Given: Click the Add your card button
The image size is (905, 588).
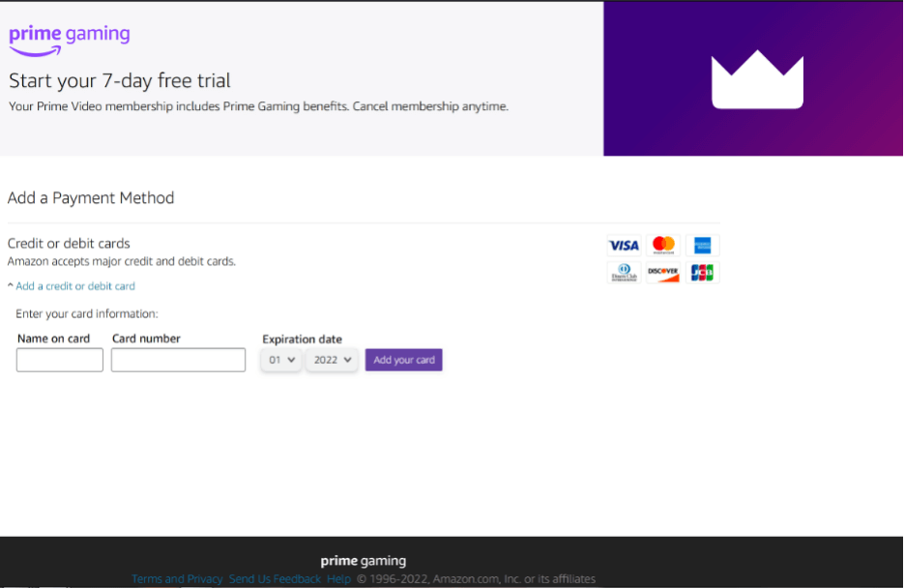Looking at the screenshot, I should 404,360.
